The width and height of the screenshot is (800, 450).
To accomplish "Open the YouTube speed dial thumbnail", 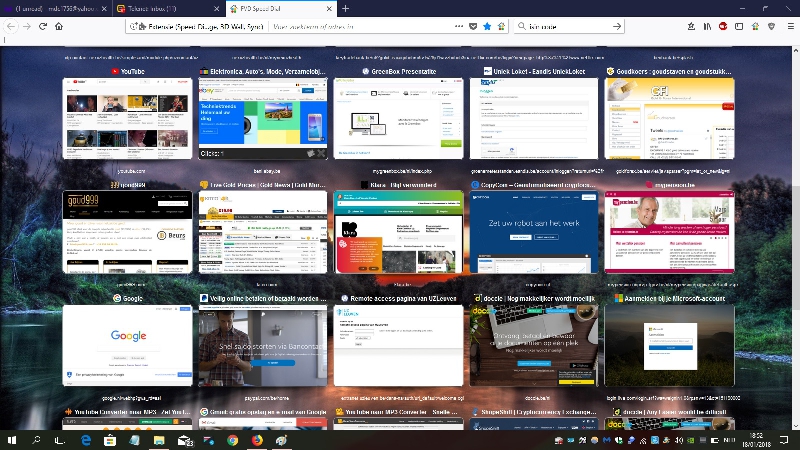I will (x=128, y=118).
